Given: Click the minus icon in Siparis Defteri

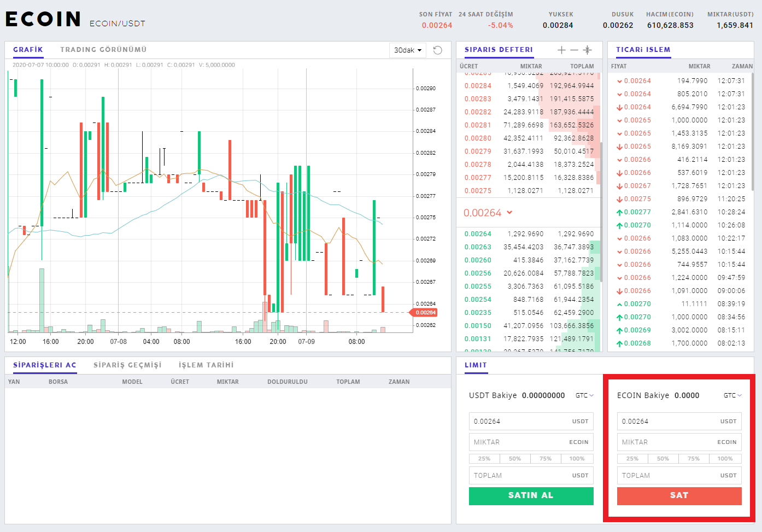Looking at the screenshot, I should pos(574,50).
